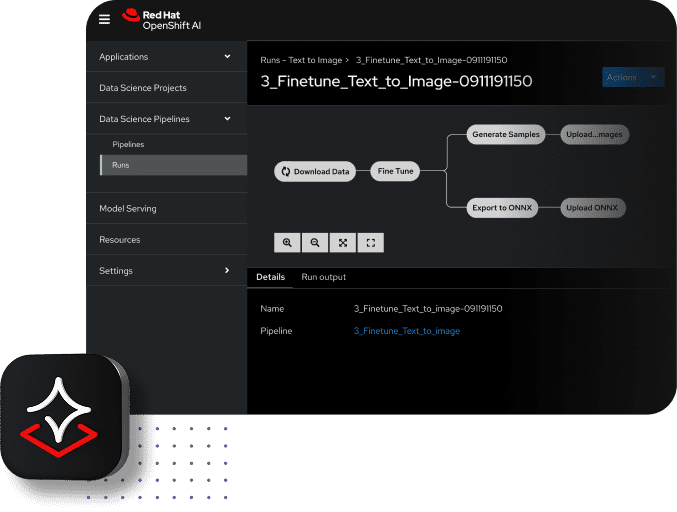Open the 3_Finetune_Text_to_image pipeline link
The width and height of the screenshot is (677, 512).
point(407,331)
